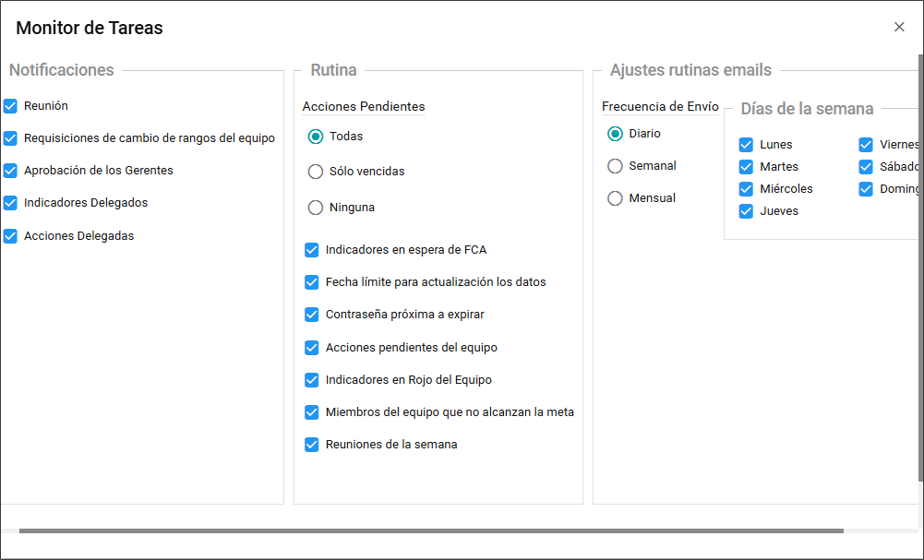924x560 pixels.
Task: Uncheck Lunes in days of week
Action: pyautogui.click(x=747, y=145)
